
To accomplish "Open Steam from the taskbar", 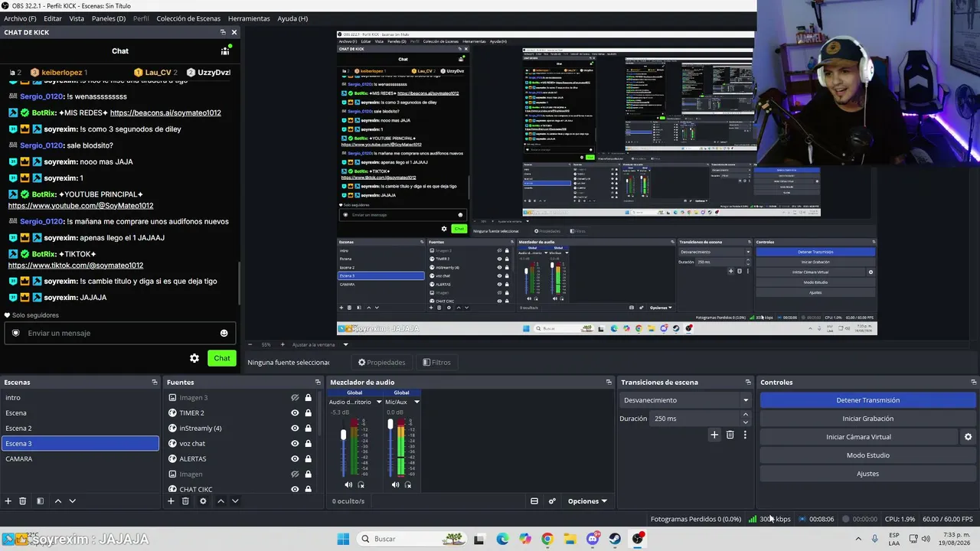I will click(616, 539).
